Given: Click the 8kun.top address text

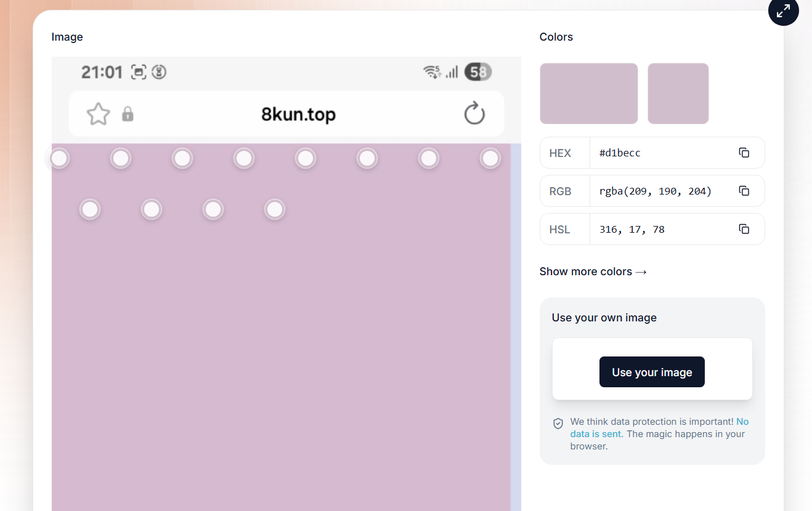Looking at the screenshot, I should (299, 114).
